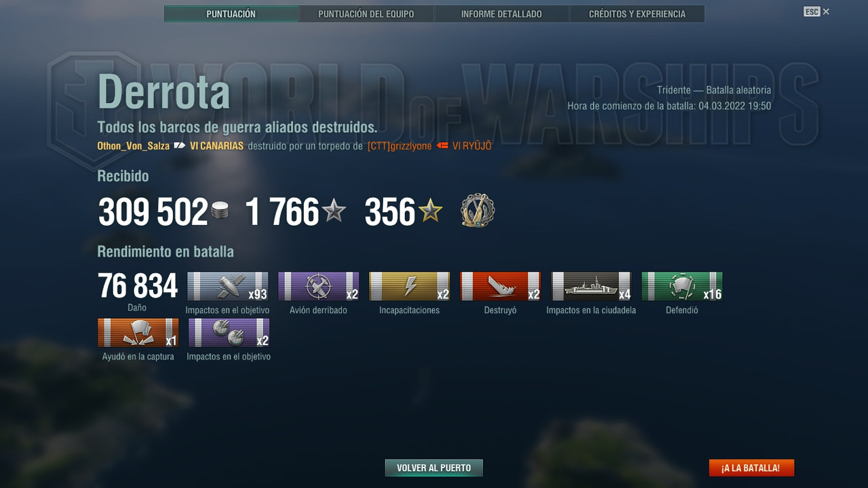Click the torpedo hits x2 purple ribbon
868x488 pixels.
coord(229,333)
